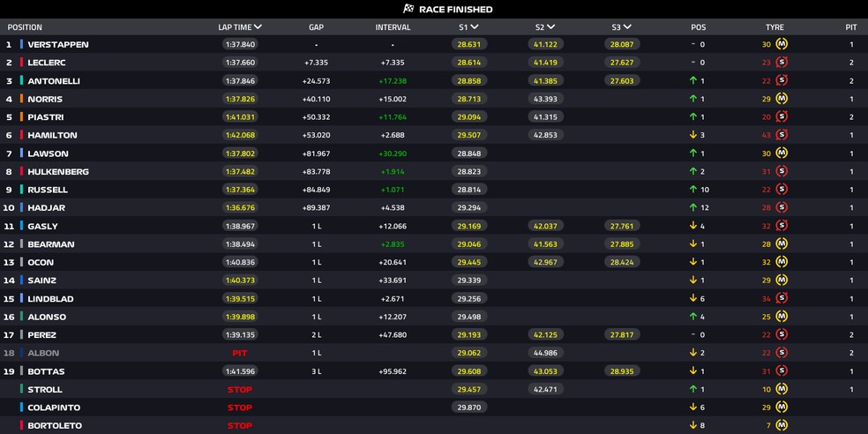Image resolution: width=868 pixels, height=434 pixels.
Task: Open the S1 sector column dropdown
Action: point(475,27)
